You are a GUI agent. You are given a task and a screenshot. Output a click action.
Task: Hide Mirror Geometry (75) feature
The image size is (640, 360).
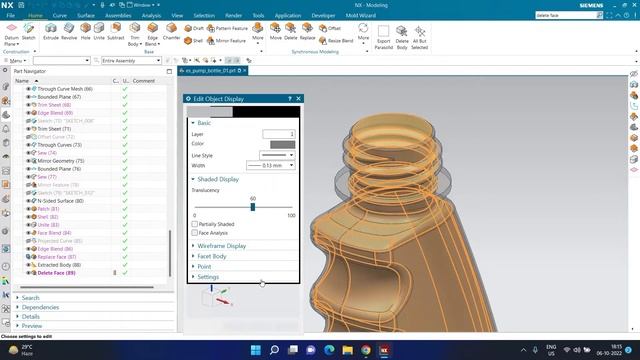coord(28,161)
